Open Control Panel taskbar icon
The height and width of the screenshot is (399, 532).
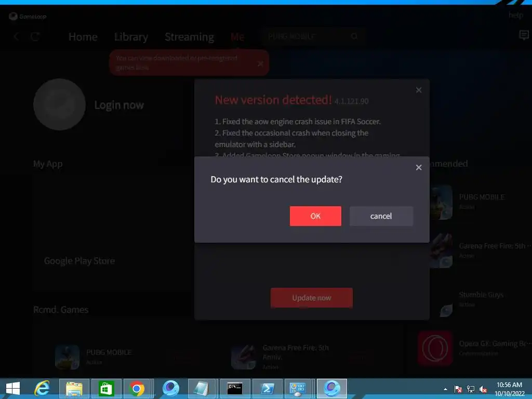[298, 389]
